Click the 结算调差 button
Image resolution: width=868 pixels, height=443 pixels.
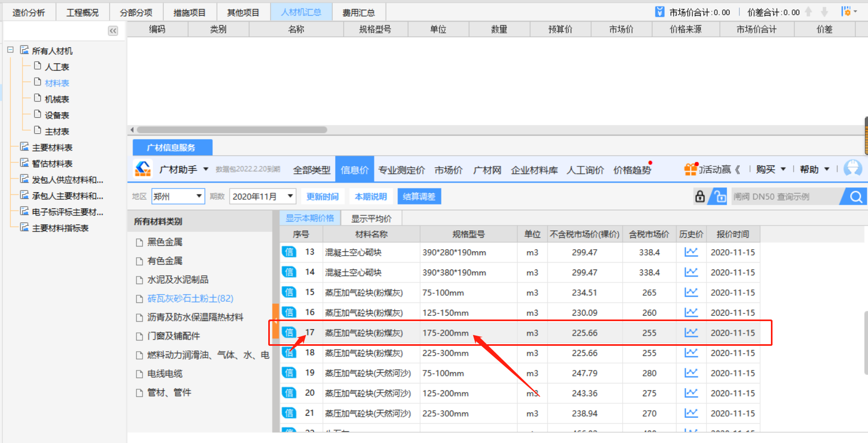point(419,197)
